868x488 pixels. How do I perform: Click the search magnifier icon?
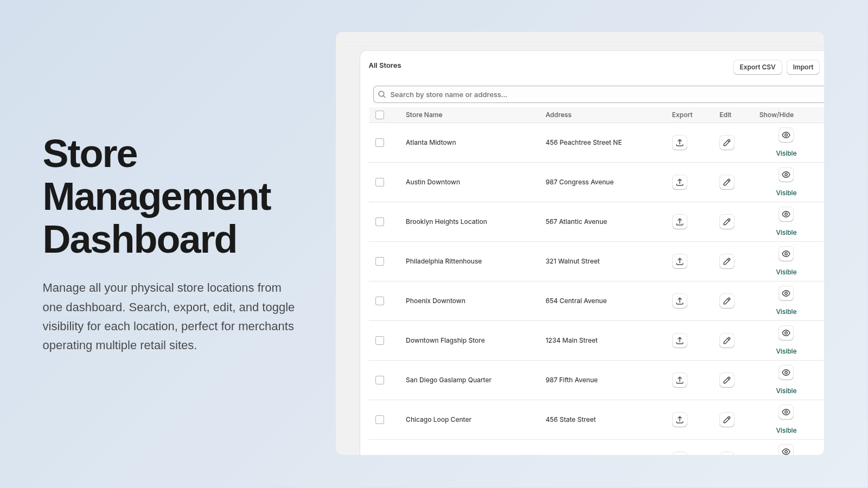coord(382,94)
